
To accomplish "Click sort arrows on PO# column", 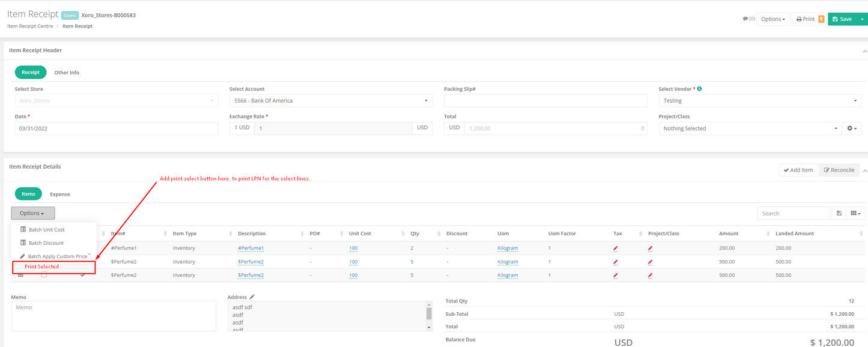I will (341, 234).
